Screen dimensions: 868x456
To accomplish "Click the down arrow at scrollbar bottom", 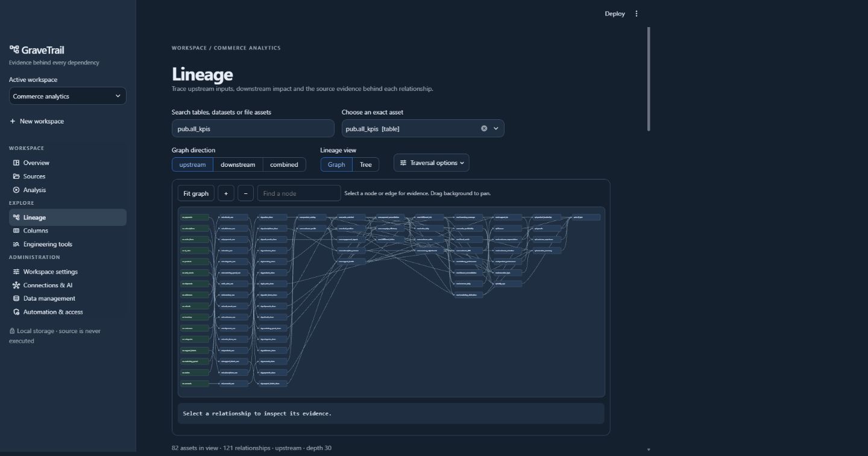I will tap(649, 449).
